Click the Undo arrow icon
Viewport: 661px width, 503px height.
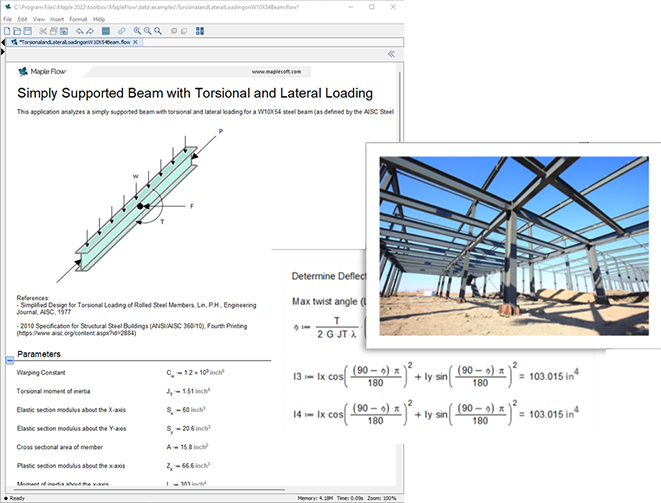(x=79, y=31)
